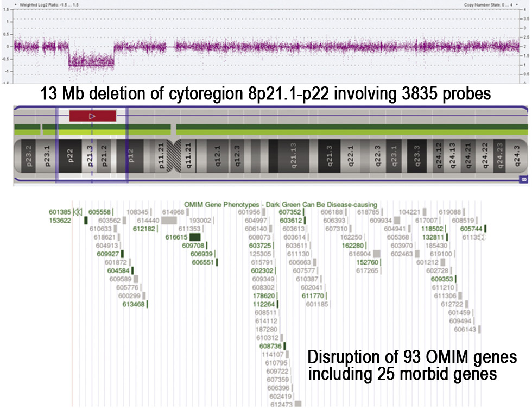Select the double-arrow icon next to 601385
This screenshot has height=409, width=532.
78,212
